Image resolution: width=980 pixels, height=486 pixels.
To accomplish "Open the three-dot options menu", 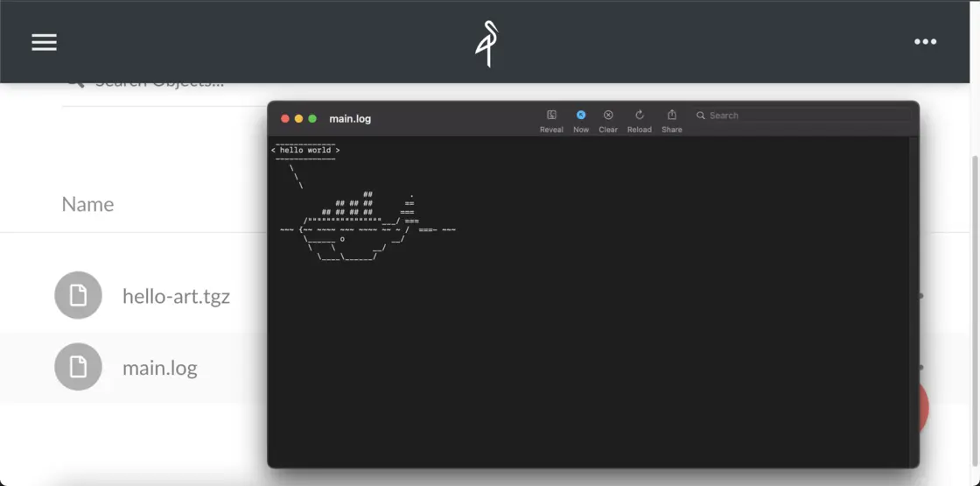I will click(925, 42).
